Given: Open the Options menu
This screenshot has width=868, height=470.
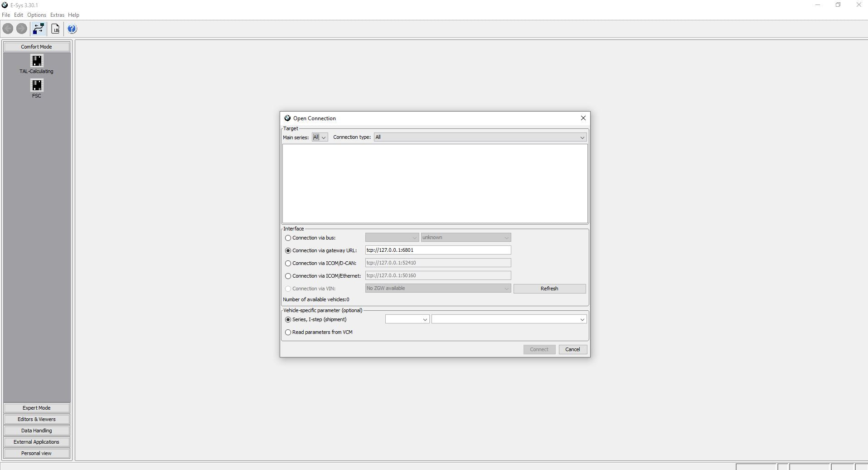Looking at the screenshot, I should coord(37,15).
